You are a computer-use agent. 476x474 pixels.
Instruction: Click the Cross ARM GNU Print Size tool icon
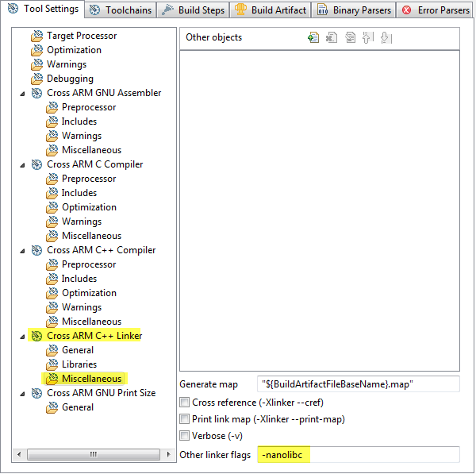point(36,393)
